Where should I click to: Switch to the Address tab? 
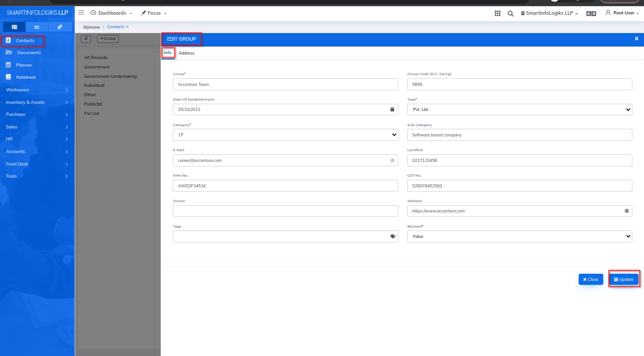[187, 53]
